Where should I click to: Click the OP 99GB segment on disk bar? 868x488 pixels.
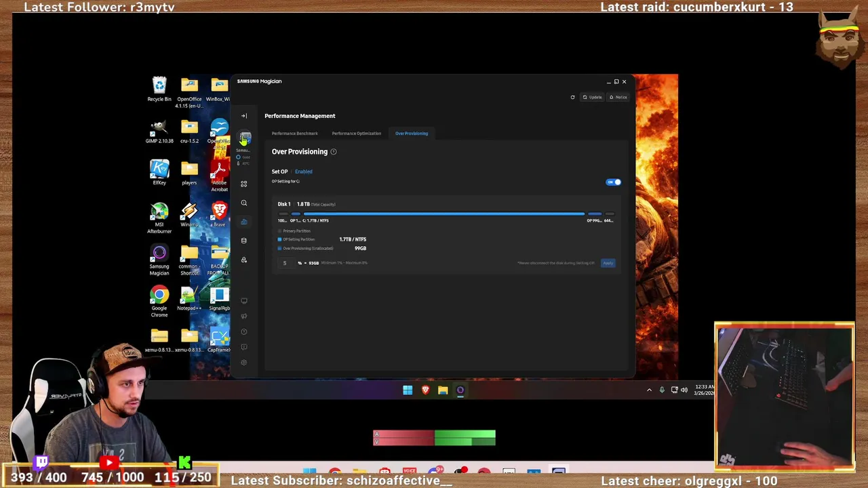(594, 214)
